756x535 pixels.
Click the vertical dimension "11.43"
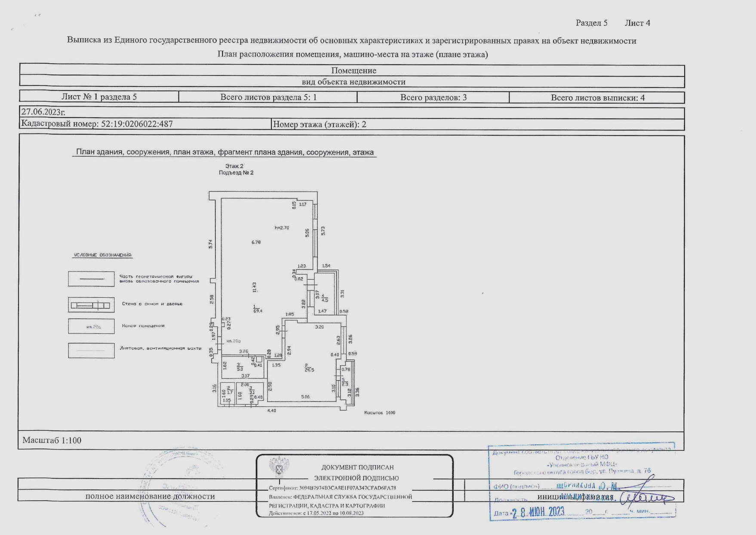coord(255,287)
